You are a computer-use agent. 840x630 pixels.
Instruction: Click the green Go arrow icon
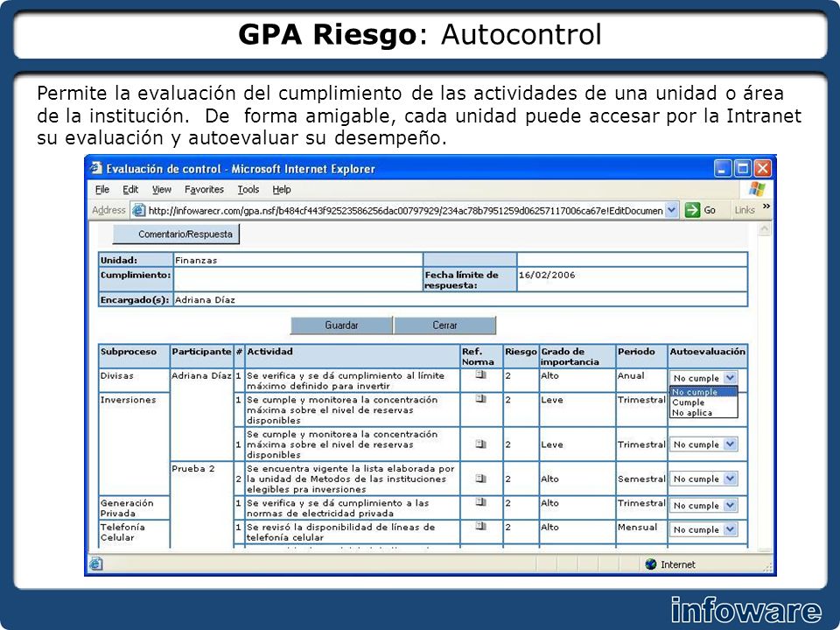pos(693,210)
